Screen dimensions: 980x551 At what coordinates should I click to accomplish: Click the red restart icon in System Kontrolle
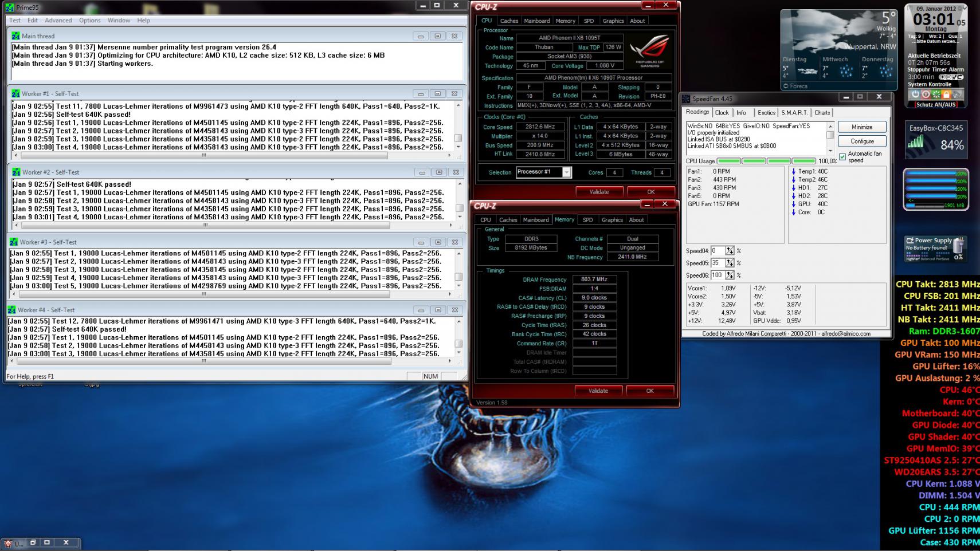pos(926,94)
